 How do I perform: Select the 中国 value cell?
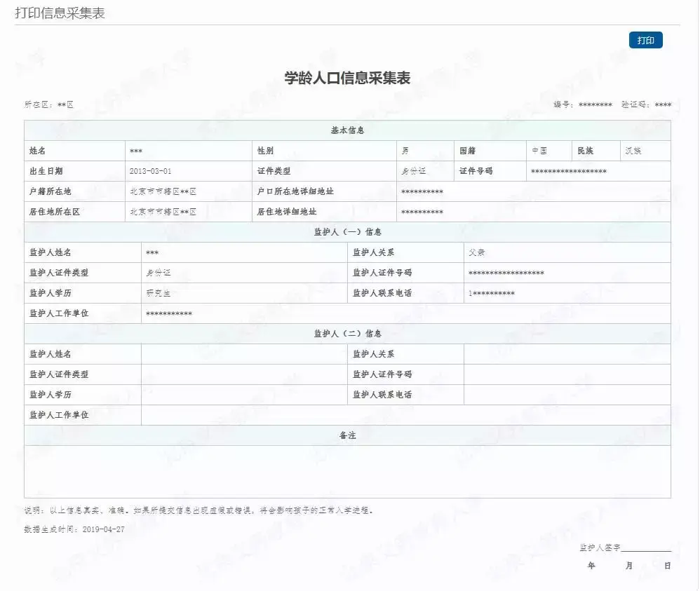coord(549,151)
